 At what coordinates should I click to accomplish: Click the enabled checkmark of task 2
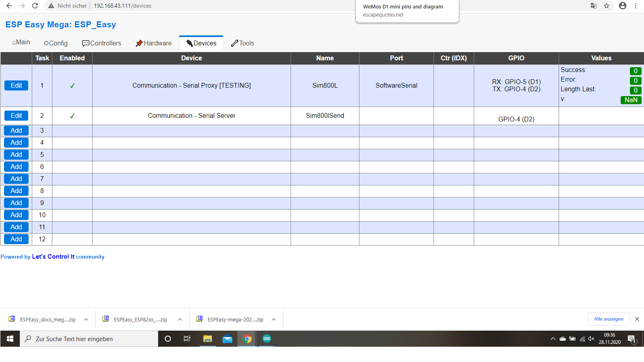coord(72,116)
